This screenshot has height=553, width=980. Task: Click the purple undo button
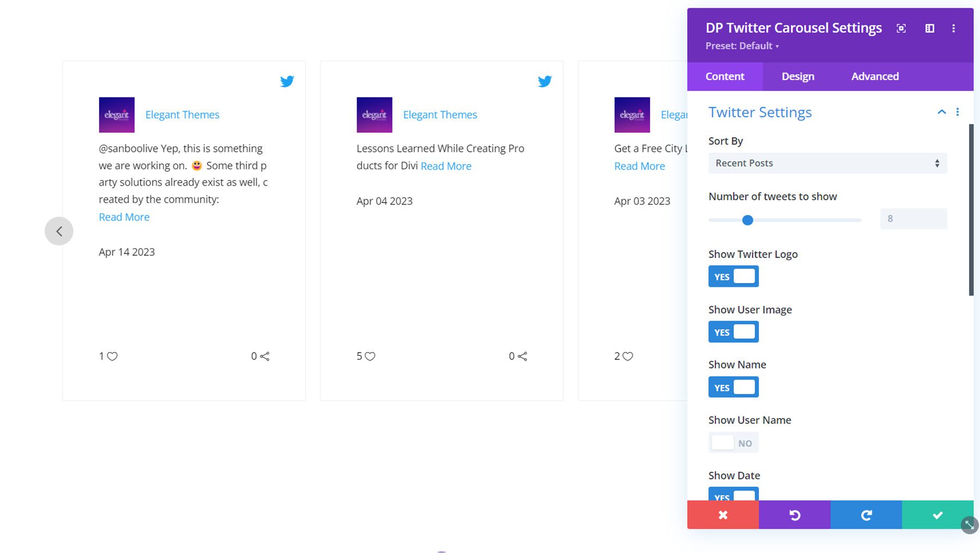coord(794,515)
